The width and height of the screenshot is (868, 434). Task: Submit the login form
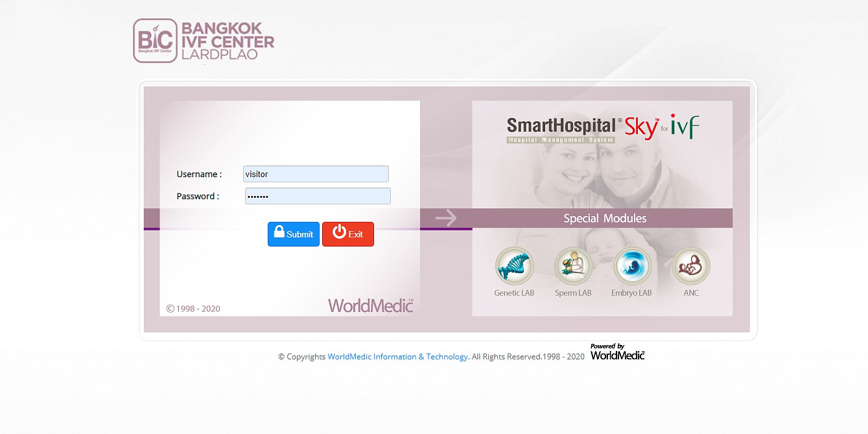pos(294,234)
